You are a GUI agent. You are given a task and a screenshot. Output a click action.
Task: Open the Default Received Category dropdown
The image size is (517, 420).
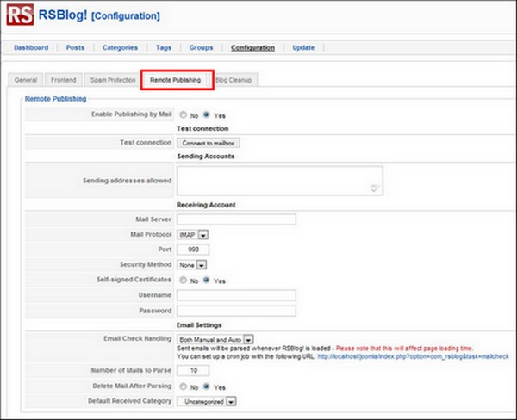[207, 401]
